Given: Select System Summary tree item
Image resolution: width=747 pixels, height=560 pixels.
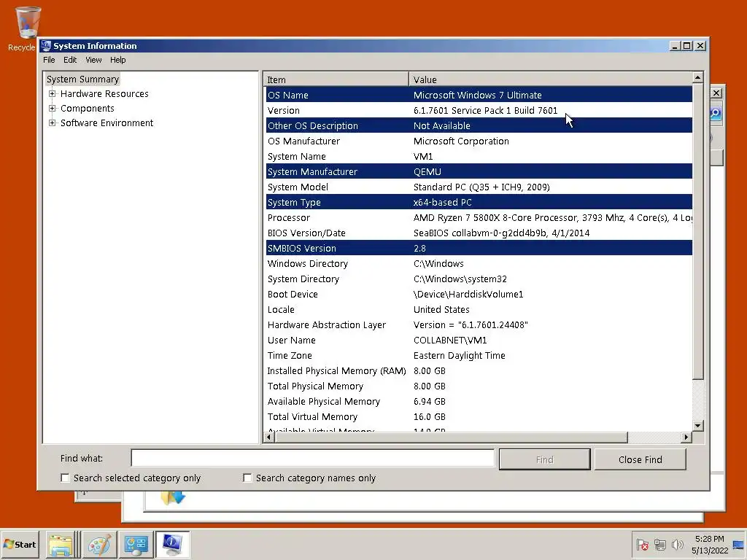Looking at the screenshot, I should (82, 79).
